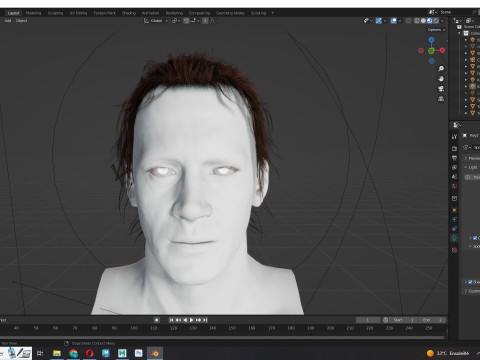Switch to rendered viewport shading

pyautogui.click(x=436, y=21)
